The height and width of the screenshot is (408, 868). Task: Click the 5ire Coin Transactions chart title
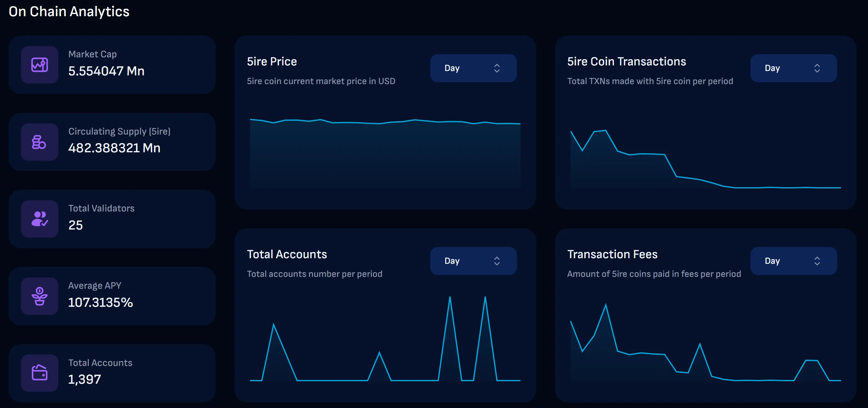[626, 62]
